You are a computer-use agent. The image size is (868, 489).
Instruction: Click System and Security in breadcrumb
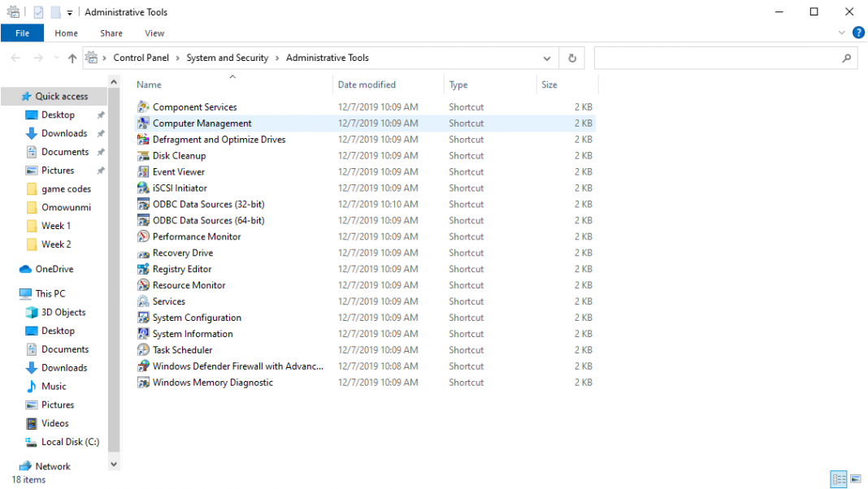click(x=227, y=58)
